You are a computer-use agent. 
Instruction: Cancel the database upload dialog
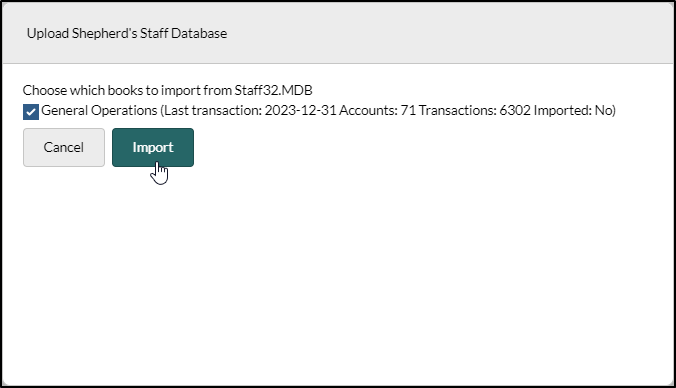click(64, 147)
